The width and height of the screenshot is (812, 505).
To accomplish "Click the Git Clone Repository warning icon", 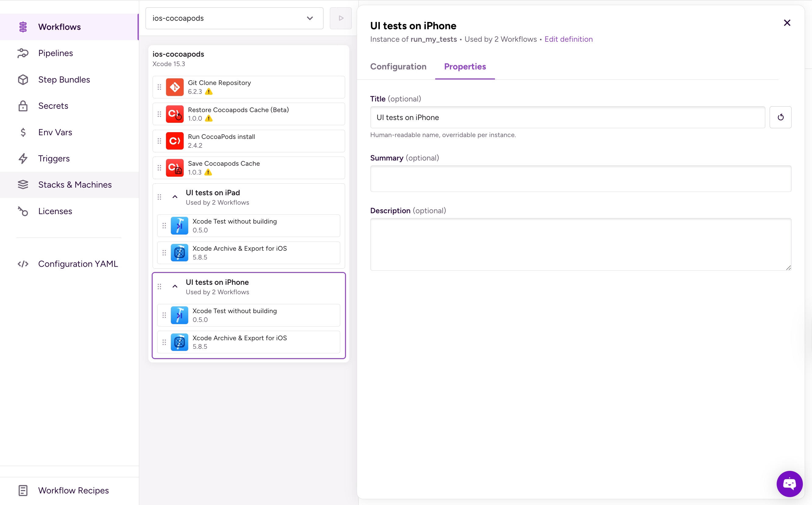I will pos(209,91).
